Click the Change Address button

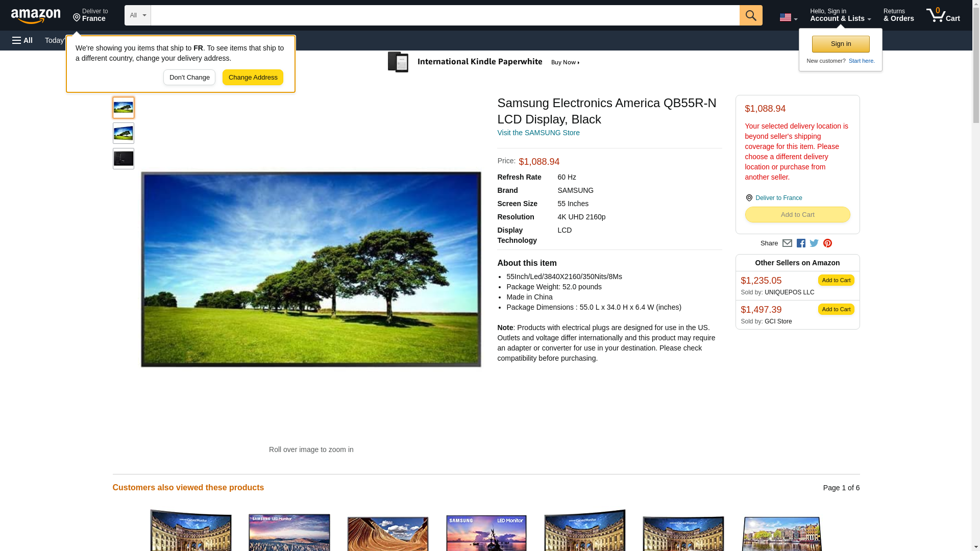click(253, 78)
